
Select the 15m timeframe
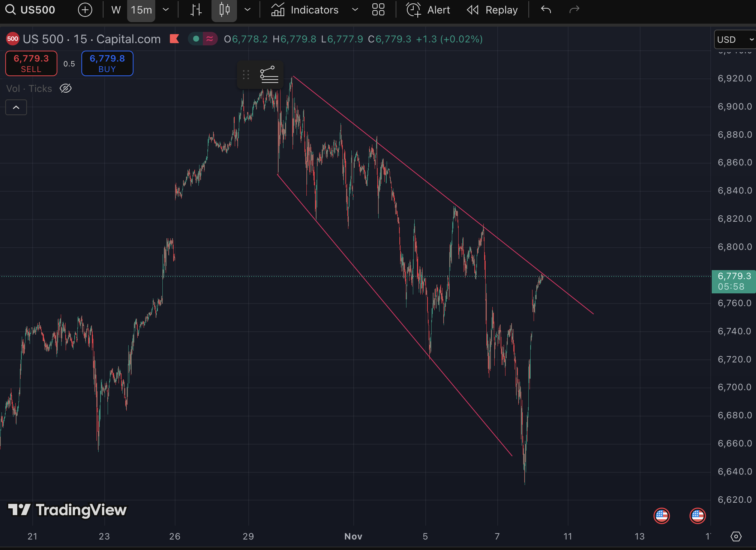click(x=141, y=10)
